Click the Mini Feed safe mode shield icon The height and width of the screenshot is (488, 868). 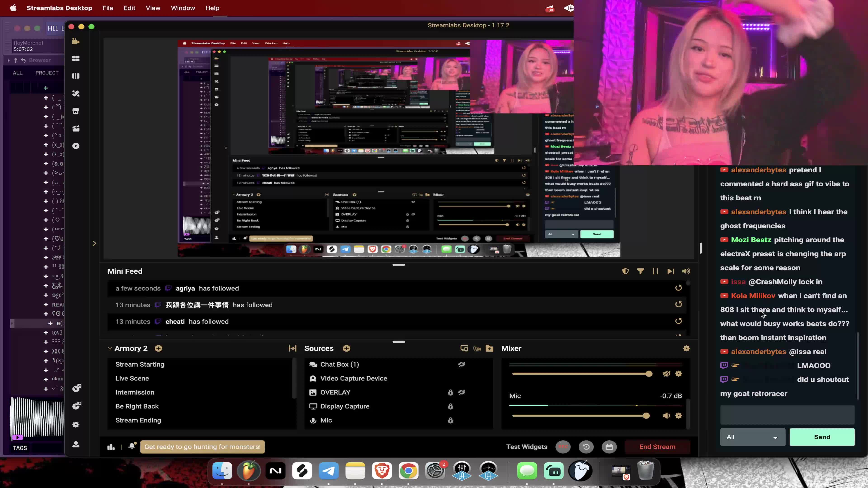click(x=625, y=271)
